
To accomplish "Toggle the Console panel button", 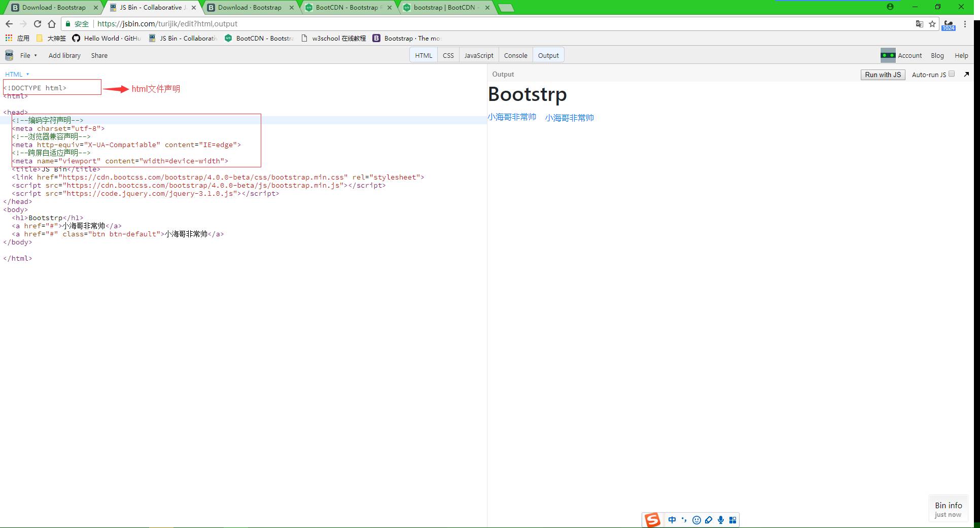I will pyautogui.click(x=515, y=55).
